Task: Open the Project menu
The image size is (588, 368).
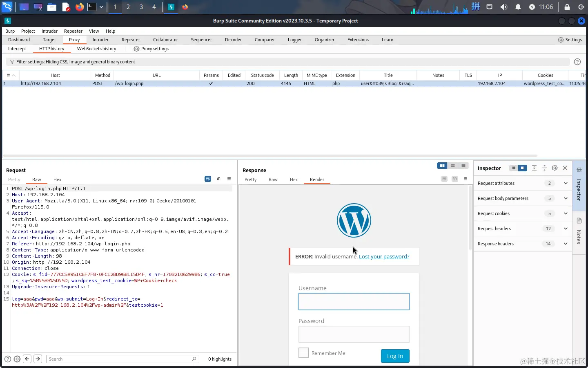Action: point(28,31)
